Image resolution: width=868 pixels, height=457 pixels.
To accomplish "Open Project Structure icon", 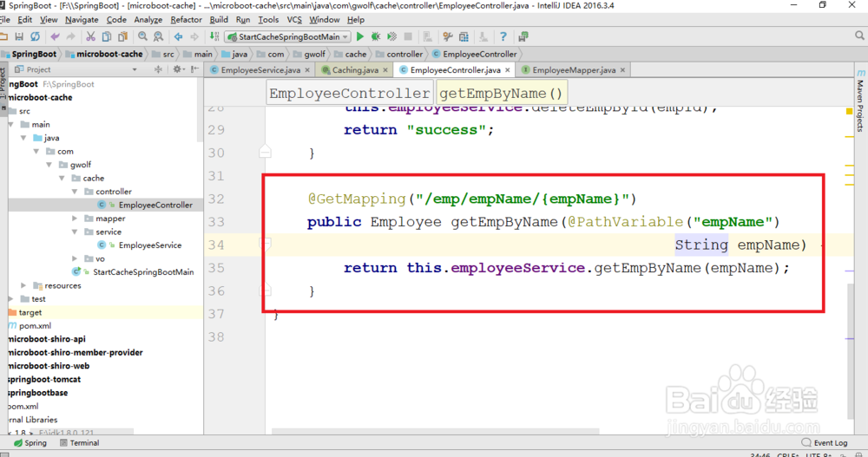I will tap(464, 36).
